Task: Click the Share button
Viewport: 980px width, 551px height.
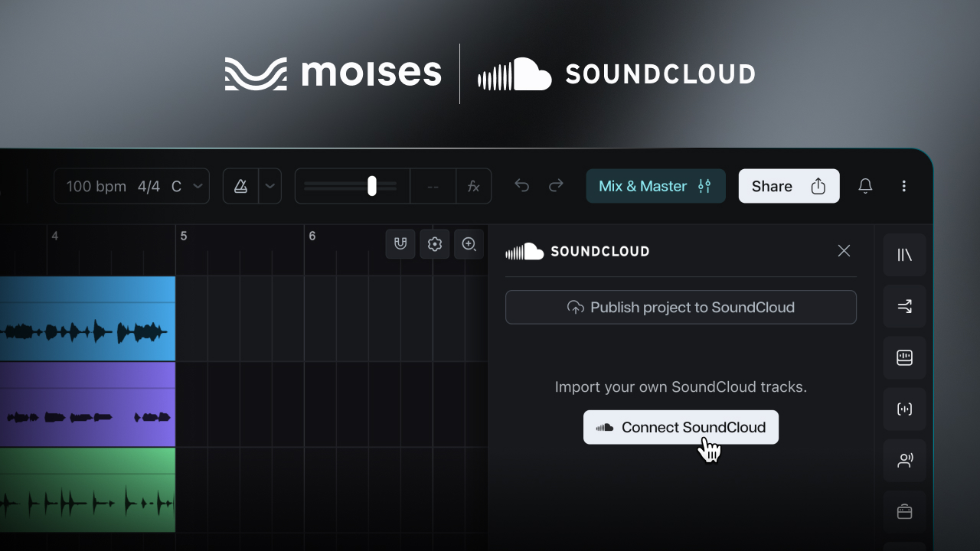Action: (789, 186)
